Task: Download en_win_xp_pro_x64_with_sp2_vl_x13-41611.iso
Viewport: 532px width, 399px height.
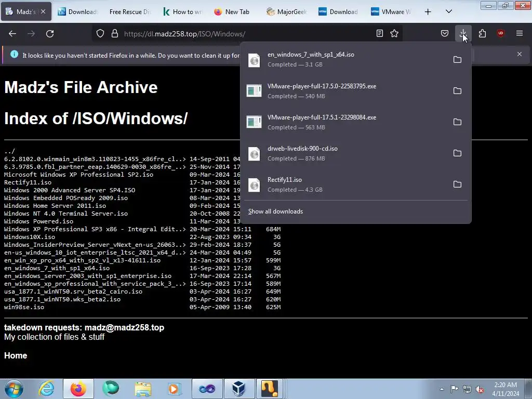Action: (x=82, y=260)
